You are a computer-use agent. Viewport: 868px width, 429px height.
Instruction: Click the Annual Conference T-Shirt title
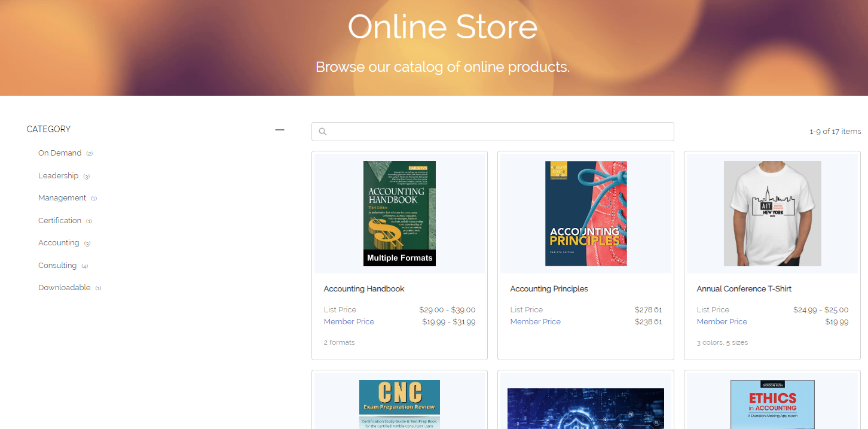click(x=744, y=289)
